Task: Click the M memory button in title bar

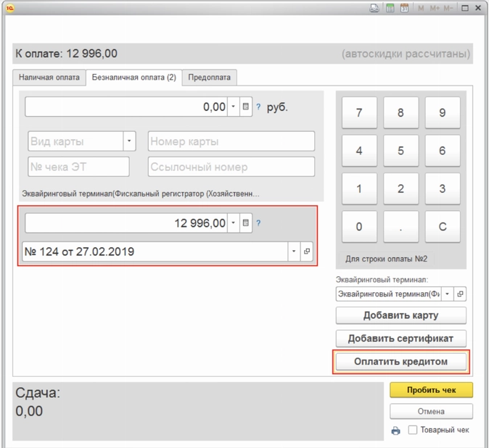Action: click(x=421, y=8)
